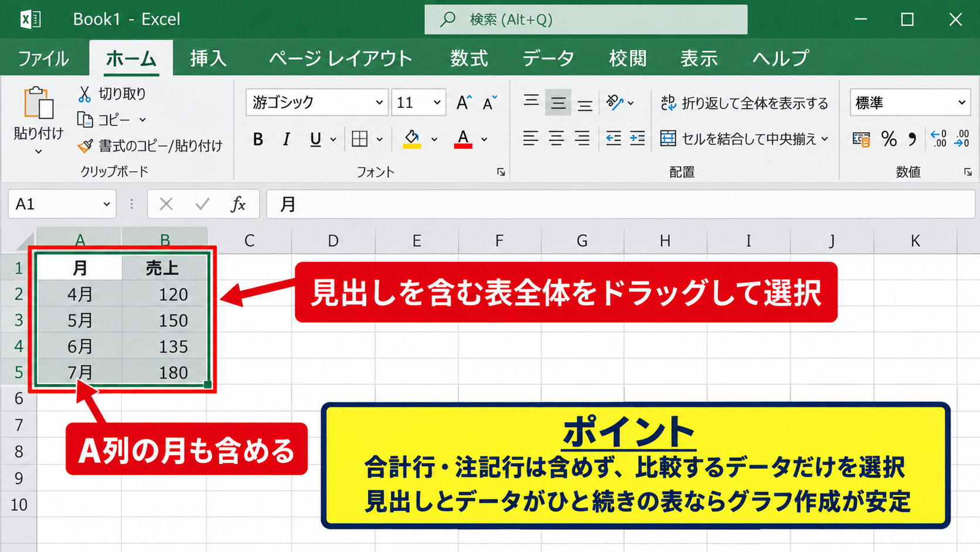Toggle Center horizontal text alignment
Screen dimensions: 980x552
556,138
